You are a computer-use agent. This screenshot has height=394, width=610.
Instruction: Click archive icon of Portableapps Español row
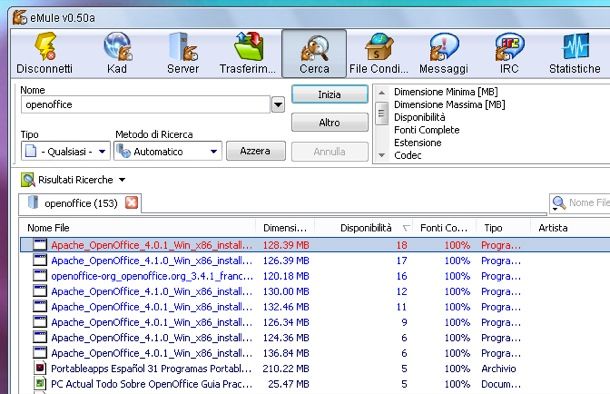coord(40,368)
